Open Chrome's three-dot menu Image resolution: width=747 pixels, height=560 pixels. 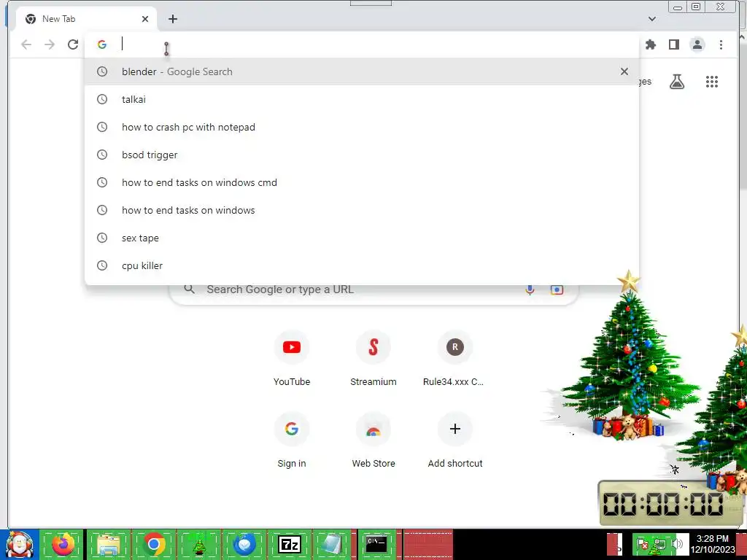721,44
